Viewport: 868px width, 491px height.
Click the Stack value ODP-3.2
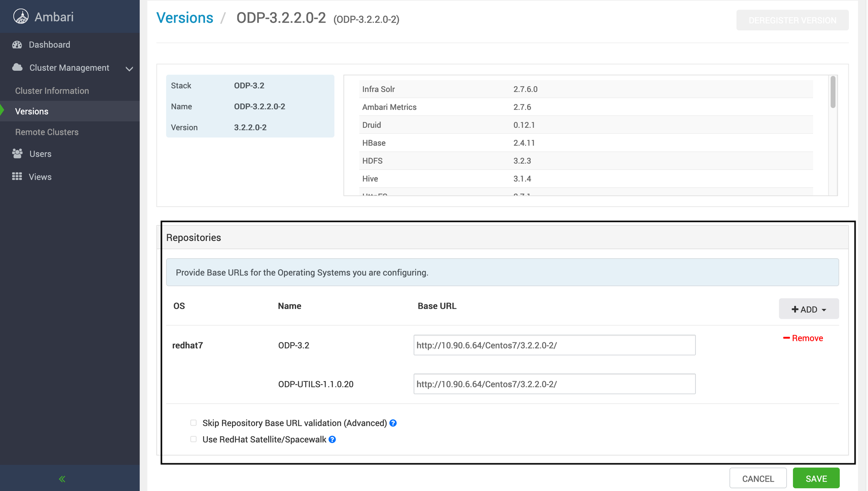tap(249, 85)
